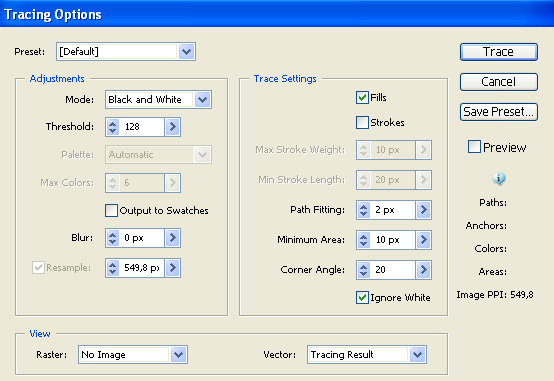Click the Trace Settings group heading

[x=285, y=78]
